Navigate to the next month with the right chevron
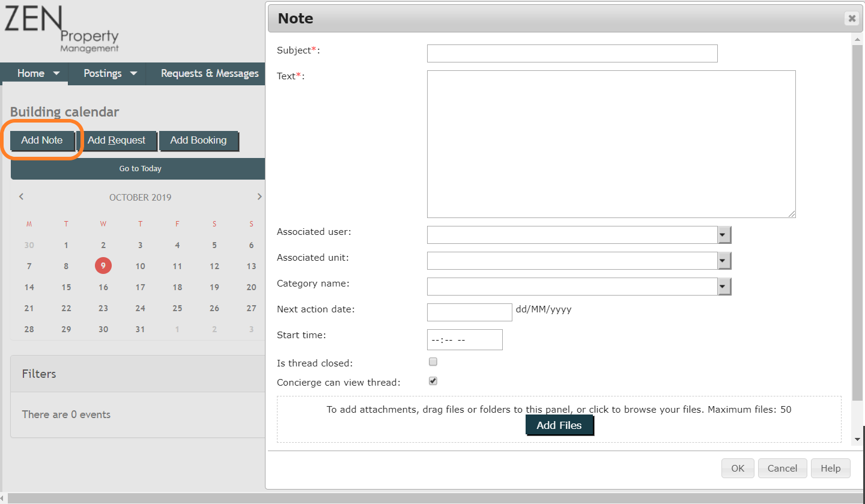The height and width of the screenshot is (504, 865). pyautogui.click(x=259, y=196)
